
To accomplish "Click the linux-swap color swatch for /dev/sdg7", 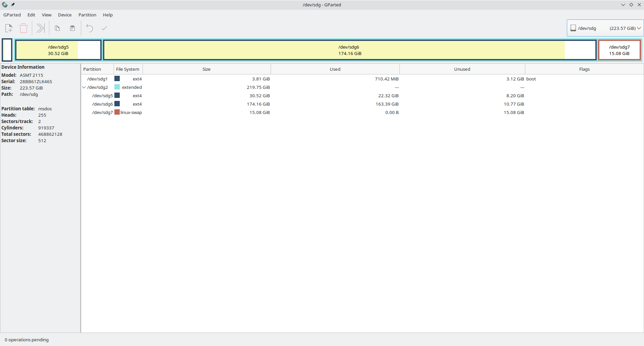I will click(117, 112).
